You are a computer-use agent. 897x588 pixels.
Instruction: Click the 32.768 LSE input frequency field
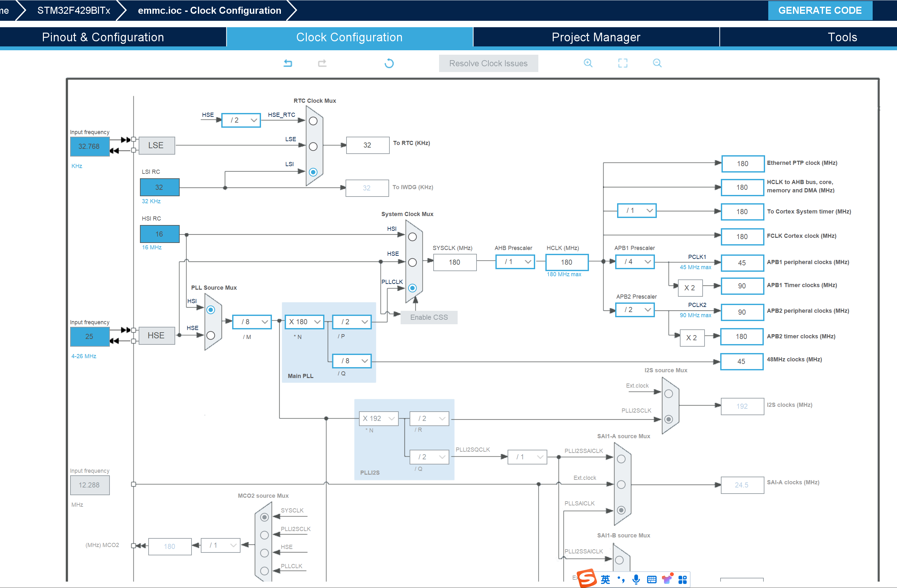tap(90, 146)
